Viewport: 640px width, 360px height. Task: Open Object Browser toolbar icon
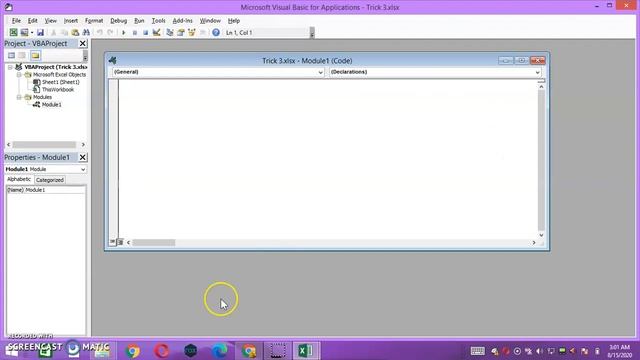(x=192, y=32)
